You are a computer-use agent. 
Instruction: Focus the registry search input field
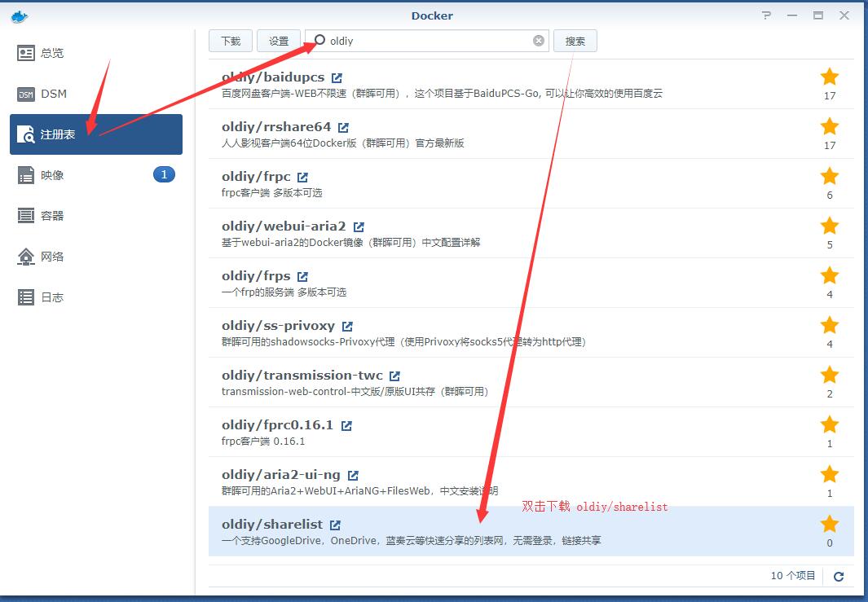(x=427, y=41)
